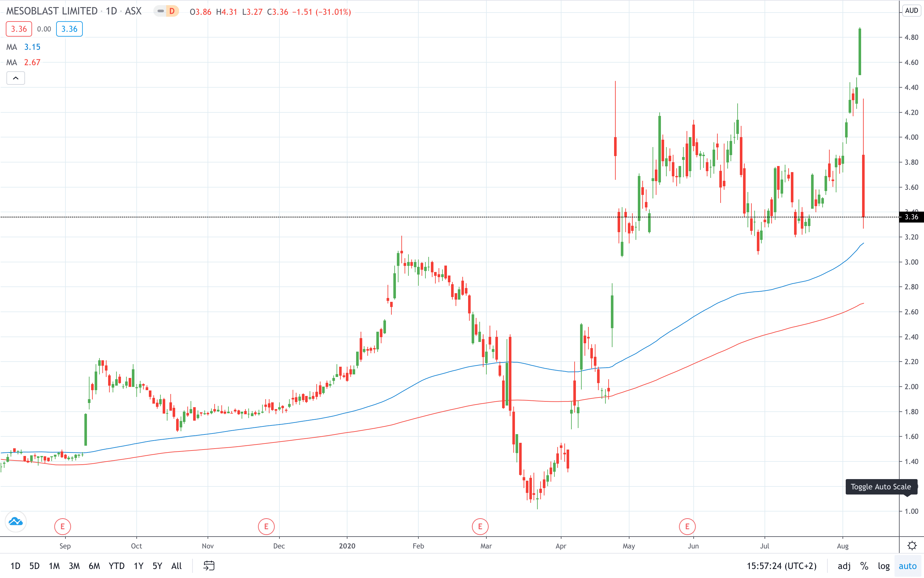Open the go-to-date calendar icon
Screen dimensions: 924x578
click(209, 566)
